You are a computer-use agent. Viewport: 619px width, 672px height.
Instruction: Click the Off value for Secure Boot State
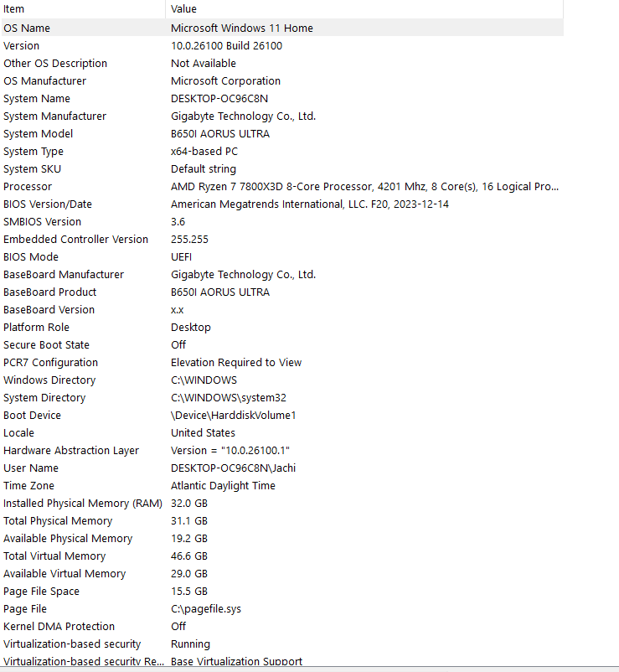(x=178, y=344)
